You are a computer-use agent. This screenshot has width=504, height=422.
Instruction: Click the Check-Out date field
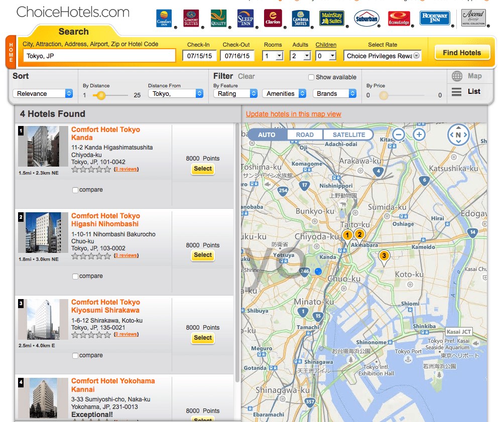pos(237,56)
